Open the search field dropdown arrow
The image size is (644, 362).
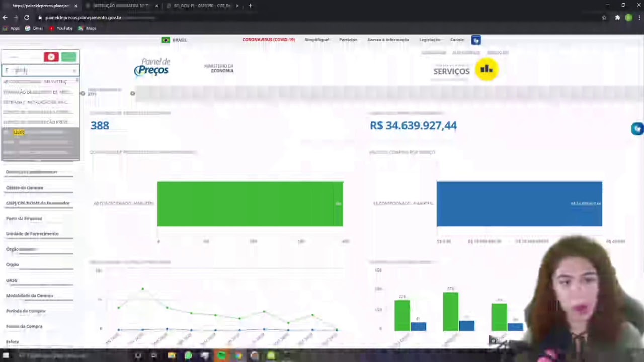(75, 70)
